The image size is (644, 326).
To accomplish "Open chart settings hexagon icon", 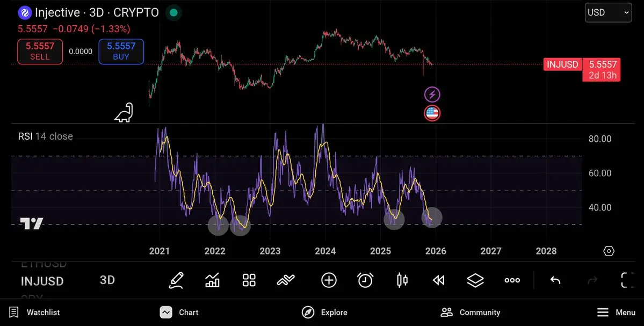I will point(609,251).
